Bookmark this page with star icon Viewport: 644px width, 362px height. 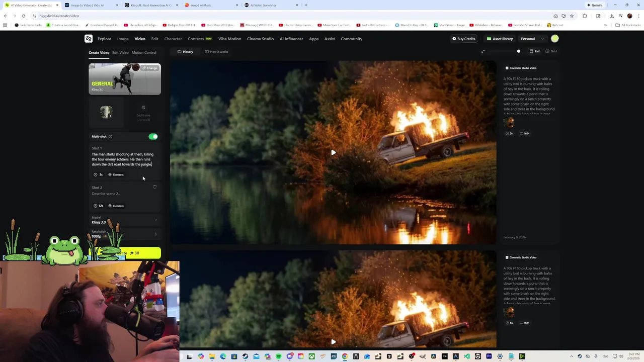click(x=572, y=16)
